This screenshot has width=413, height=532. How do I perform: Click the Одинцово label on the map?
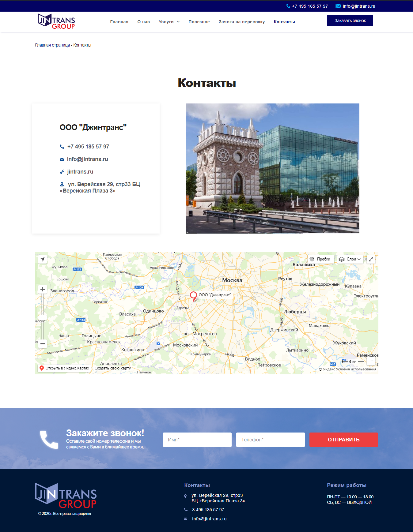153,311
